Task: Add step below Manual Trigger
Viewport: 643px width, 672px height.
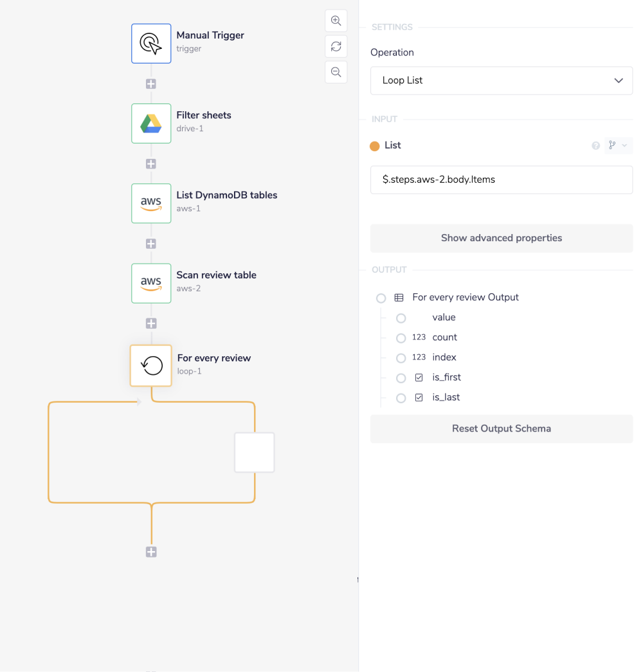Action: pyautogui.click(x=151, y=84)
